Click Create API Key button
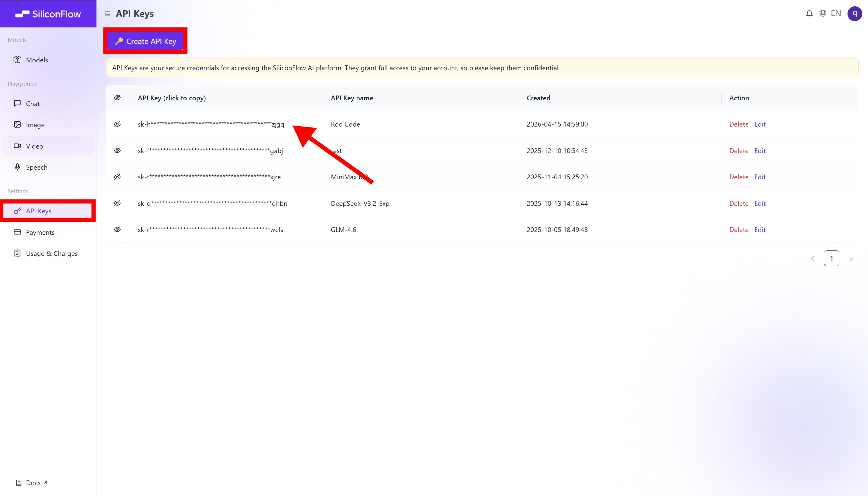Image resolution: width=868 pixels, height=496 pixels. click(146, 41)
